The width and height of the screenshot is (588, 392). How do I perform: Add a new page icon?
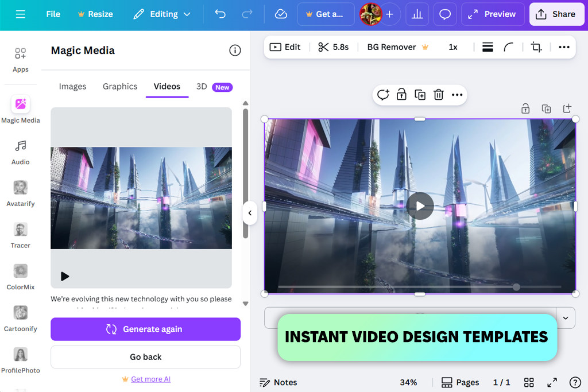[567, 108]
